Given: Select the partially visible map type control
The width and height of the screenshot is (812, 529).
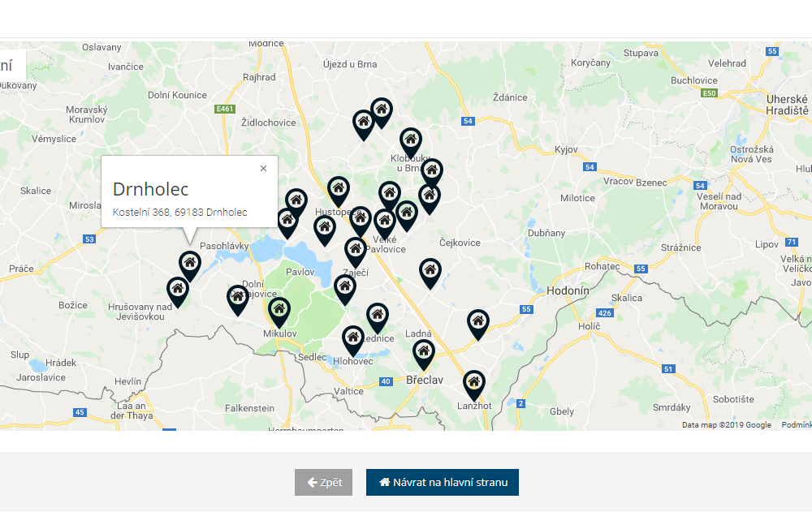Looking at the screenshot, I should [11, 66].
